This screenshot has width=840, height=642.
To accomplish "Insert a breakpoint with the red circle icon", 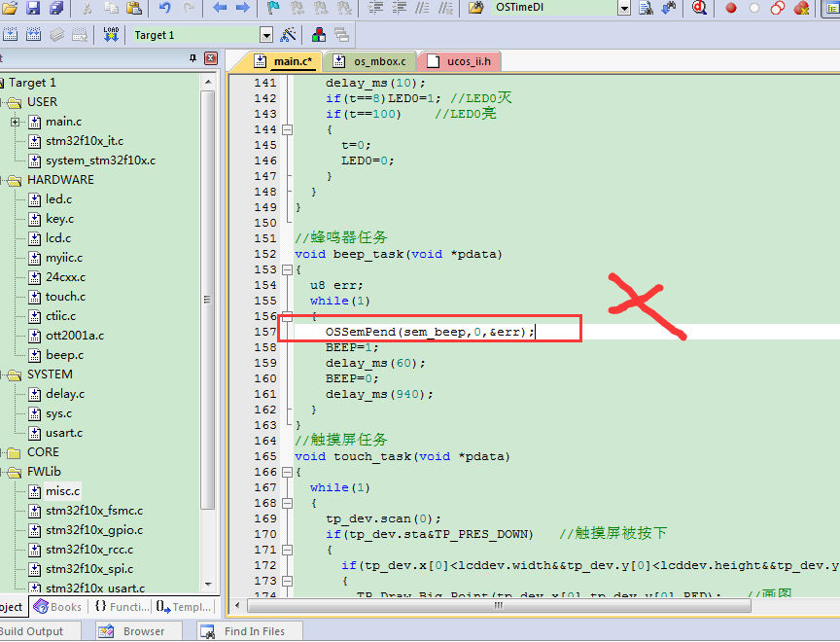I will point(731,8).
